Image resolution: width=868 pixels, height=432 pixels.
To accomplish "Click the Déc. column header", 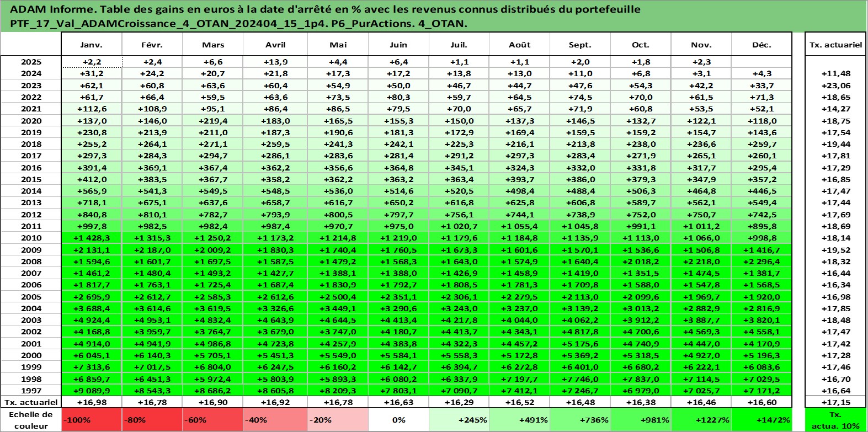I will coord(762,45).
